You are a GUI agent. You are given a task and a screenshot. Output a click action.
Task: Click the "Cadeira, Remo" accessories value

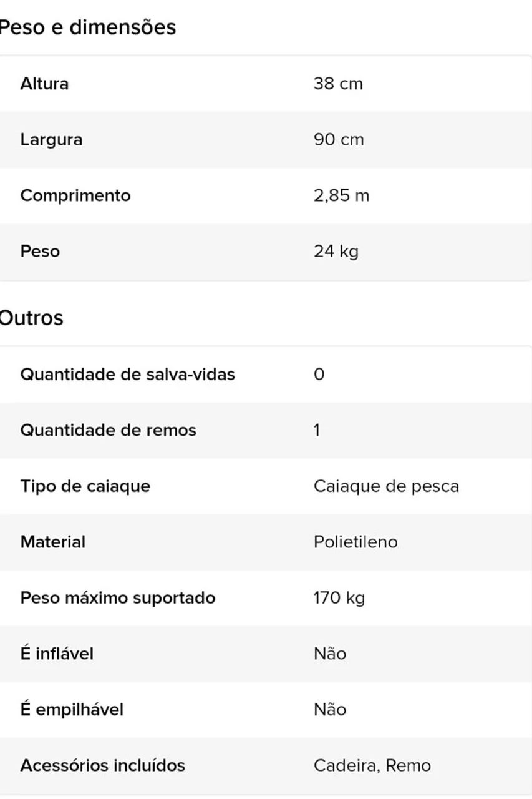pyautogui.click(x=372, y=765)
